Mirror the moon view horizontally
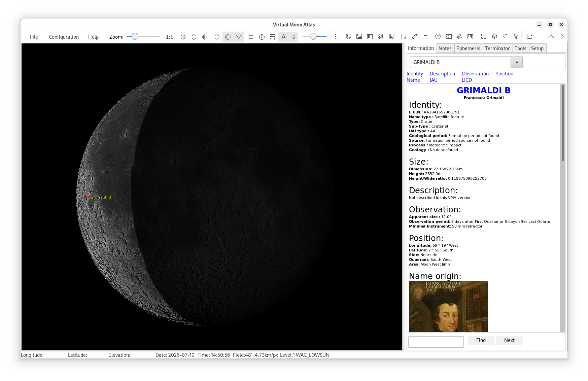Image resolution: width=588 pixels, height=381 pixels. pos(205,37)
